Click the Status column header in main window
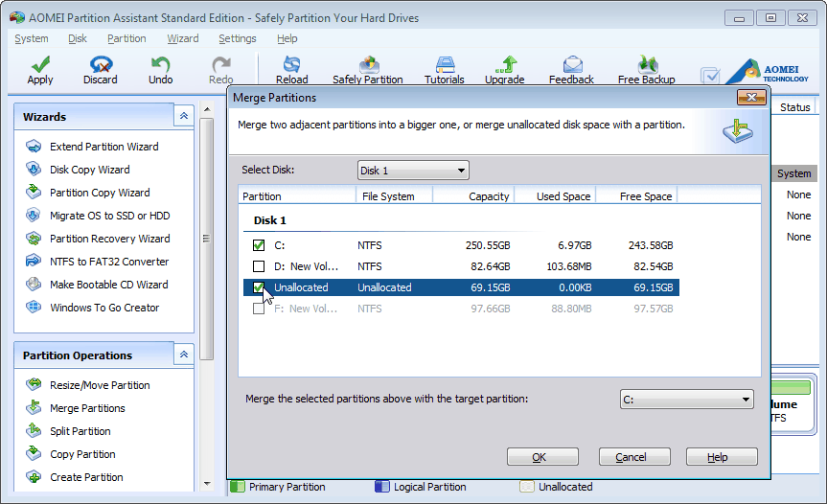827x504 pixels. click(x=794, y=107)
